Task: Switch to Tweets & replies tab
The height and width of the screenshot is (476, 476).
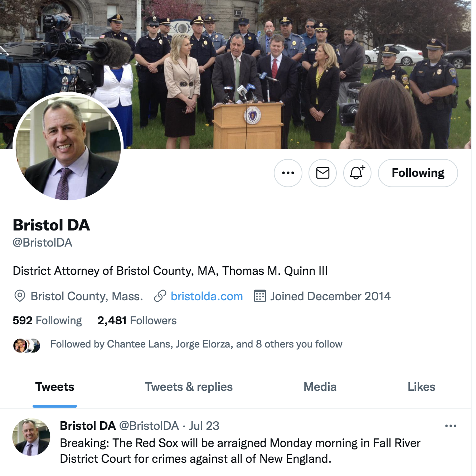Action: [189, 387]
